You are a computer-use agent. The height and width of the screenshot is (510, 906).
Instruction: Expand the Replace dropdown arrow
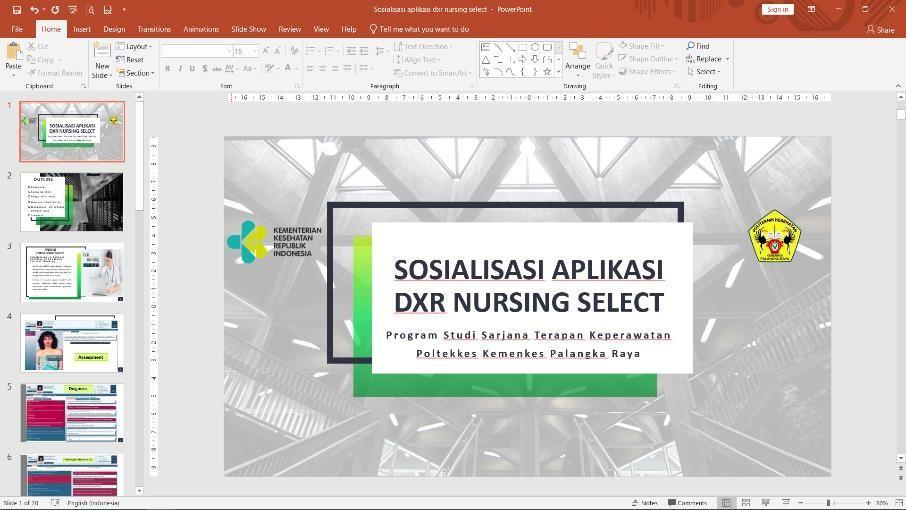click(x=727, y=59)
